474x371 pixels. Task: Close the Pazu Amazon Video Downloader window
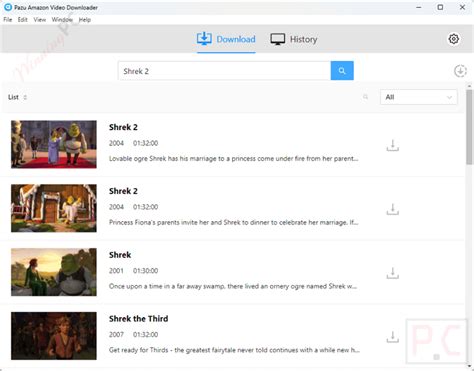pos(462,7)
